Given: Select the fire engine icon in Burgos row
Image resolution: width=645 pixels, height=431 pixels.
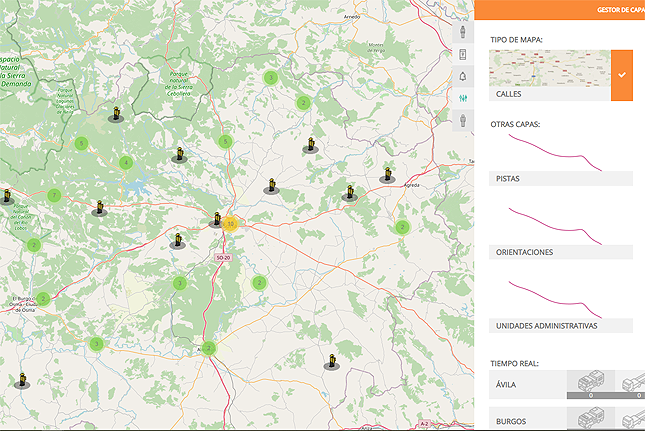Looking at the screenshot, I should (x=589, y=420).
